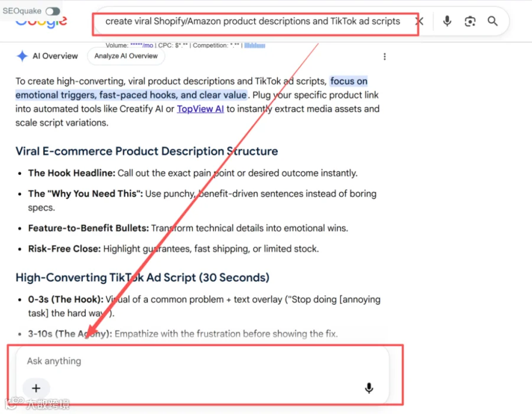
Task: Submit search with the magnifier icon
Action: coord(492,21)
